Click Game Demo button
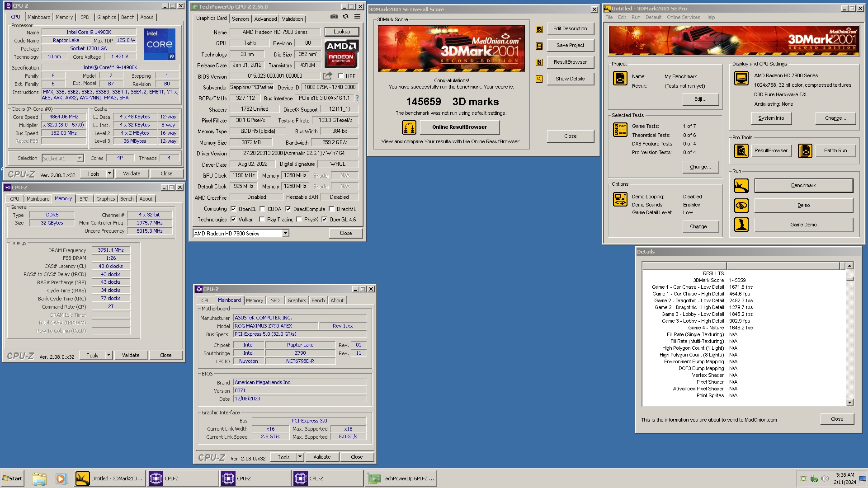 (x=803, y=225)
